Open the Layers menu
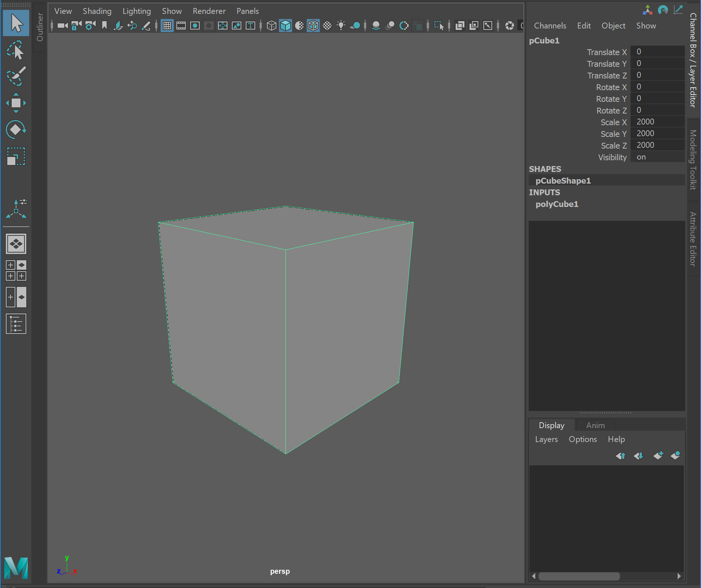 coord(546,439)
